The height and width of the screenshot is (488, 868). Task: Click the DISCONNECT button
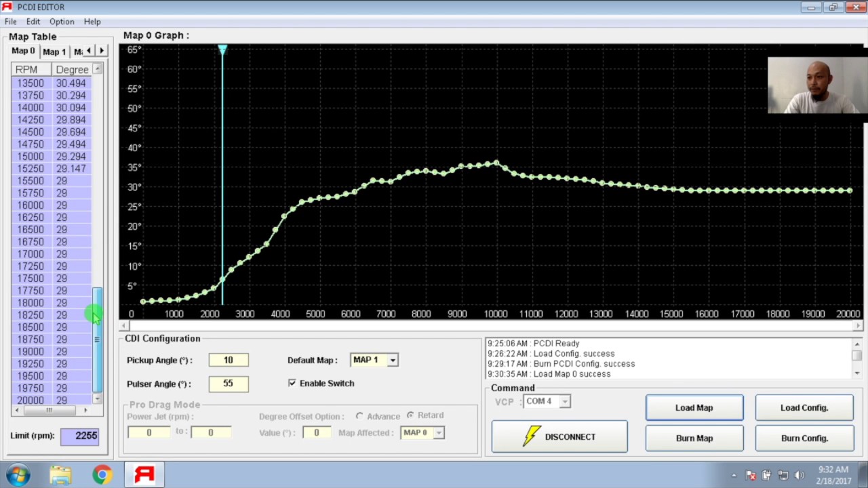(x=559, y=436)
